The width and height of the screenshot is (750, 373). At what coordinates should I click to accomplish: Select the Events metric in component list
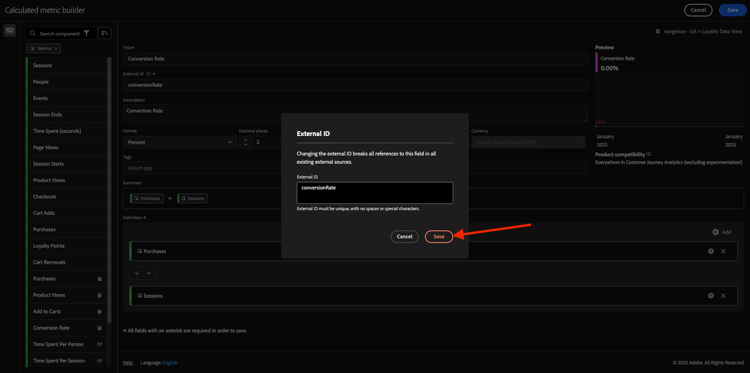pos(66,98)
